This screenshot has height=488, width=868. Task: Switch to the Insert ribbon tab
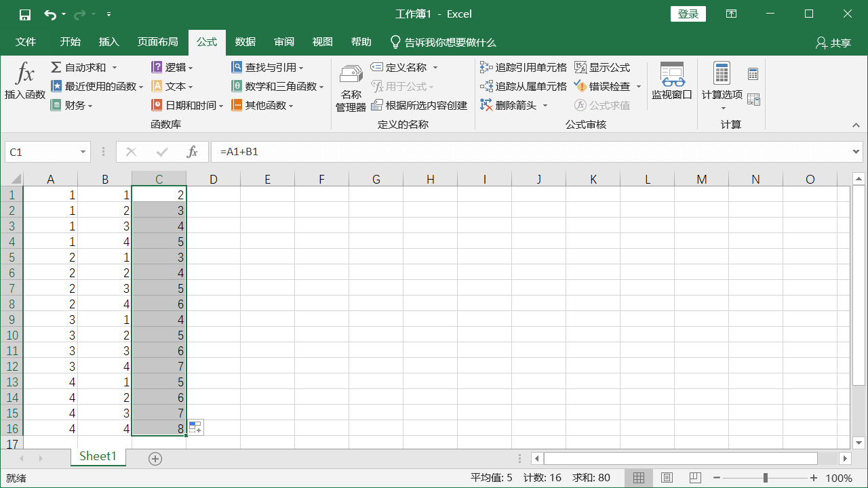[x=108, y=42]
